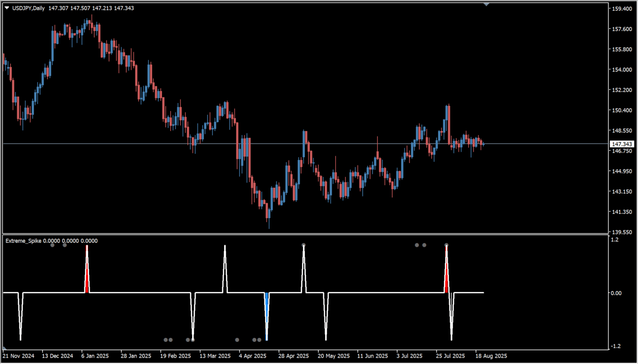
Task: Click the 20 May 2025 date label
Action: 334,356
